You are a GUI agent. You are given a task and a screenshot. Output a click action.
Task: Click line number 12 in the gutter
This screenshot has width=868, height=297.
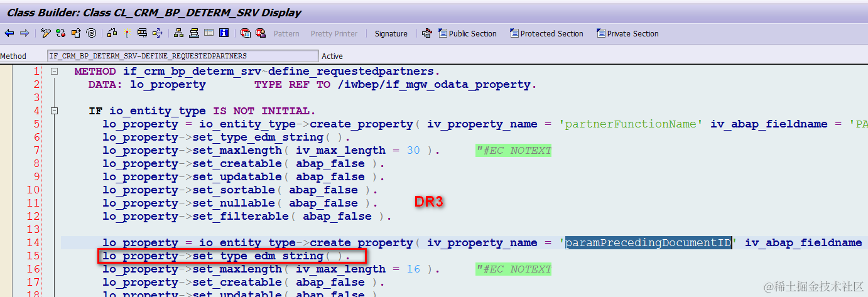[x=33, y=216]
